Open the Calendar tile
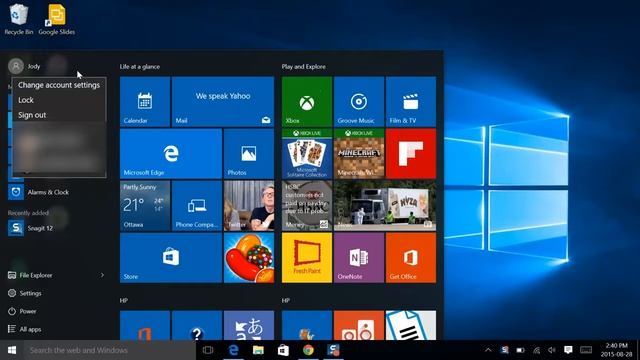The image size is (640, 360). click(x=145, y=102)
